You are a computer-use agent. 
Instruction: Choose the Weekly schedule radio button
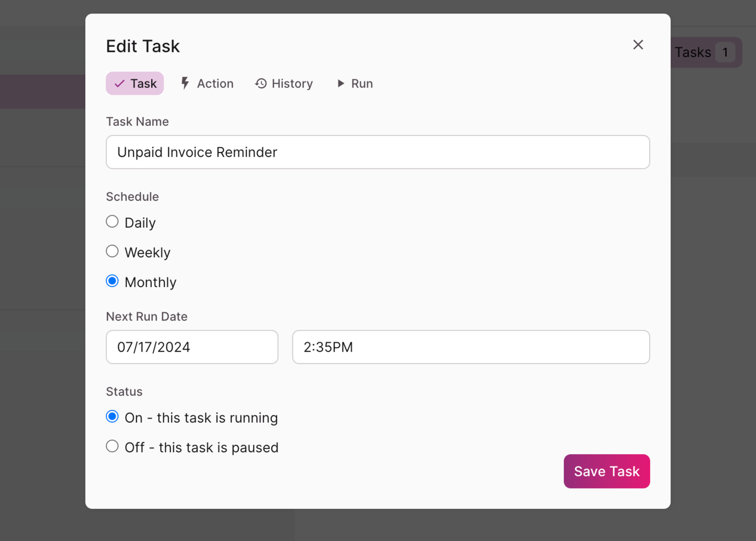click(112, 251)
